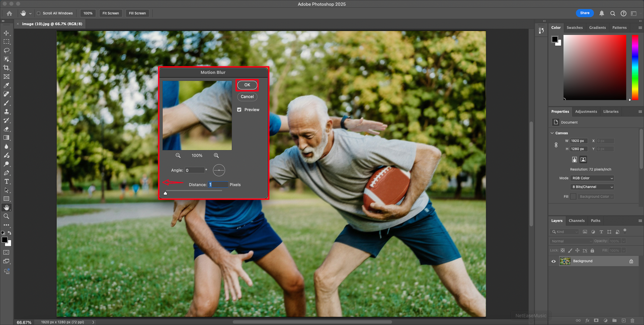Switch to the Patterns tab
The height and width of the screenshot is (325, 644).
click(619, 28)
